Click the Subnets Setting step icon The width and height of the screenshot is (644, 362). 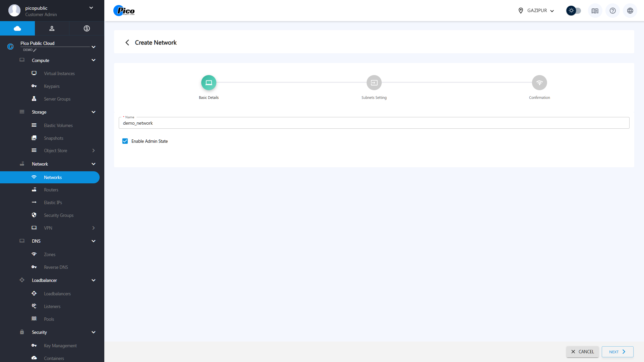[x=374, y=83]
